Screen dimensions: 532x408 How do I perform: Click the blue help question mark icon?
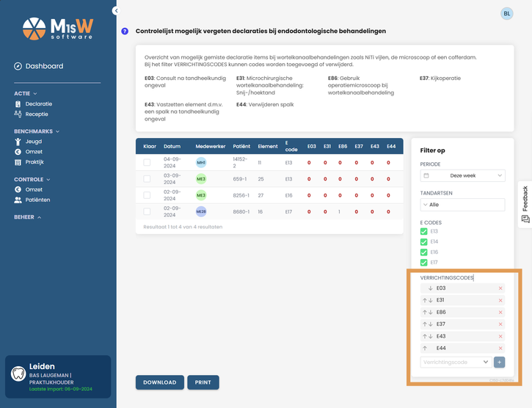click(125, 32)
